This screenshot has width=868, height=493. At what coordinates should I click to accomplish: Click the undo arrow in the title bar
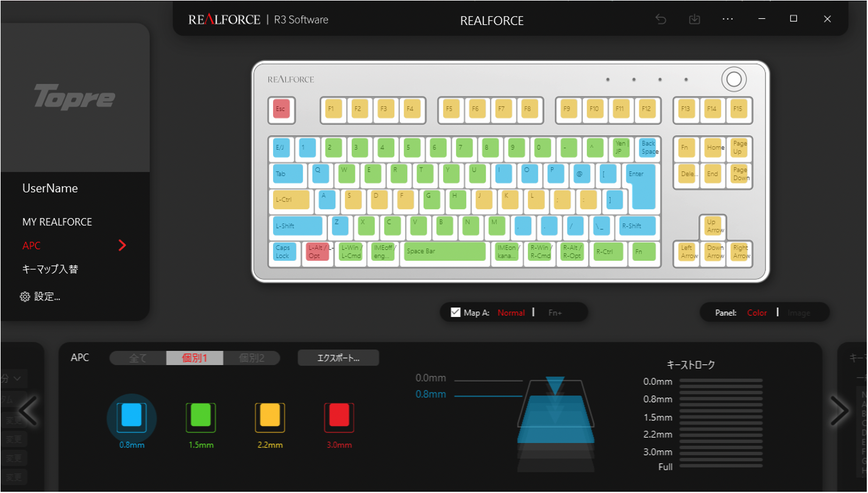click(x=661, y=19)
